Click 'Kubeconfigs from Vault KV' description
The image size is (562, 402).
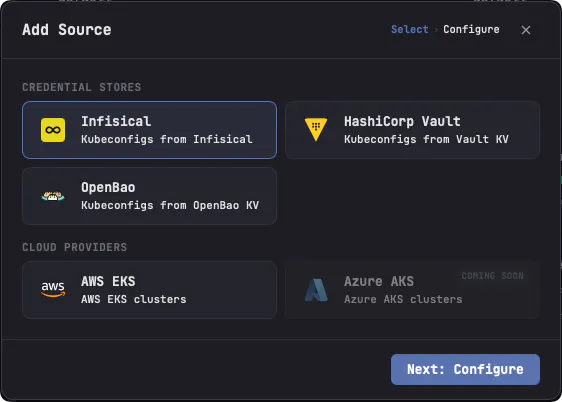[426, 139]
